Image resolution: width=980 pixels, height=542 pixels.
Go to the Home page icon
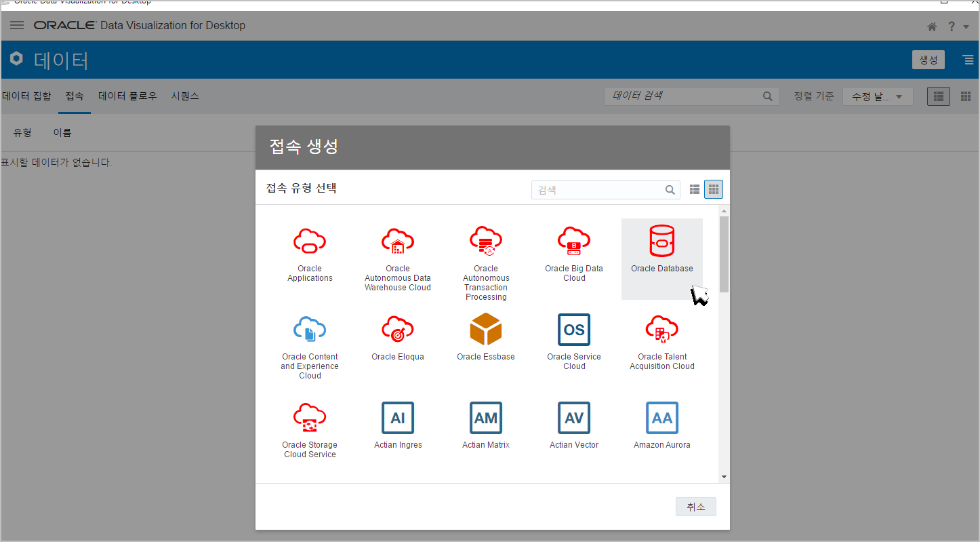point(932,26)
